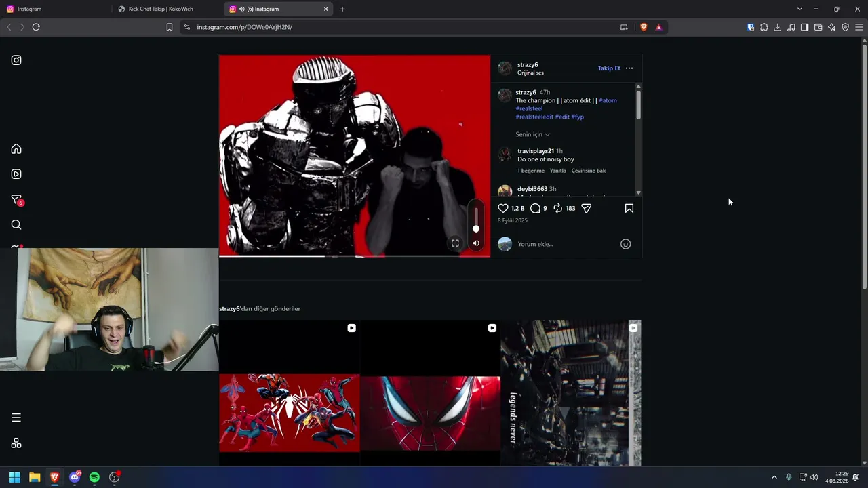Open browser extensions puzzle icon
The width and height of the screenshot is (868, 488).
[x=764, y=27]
